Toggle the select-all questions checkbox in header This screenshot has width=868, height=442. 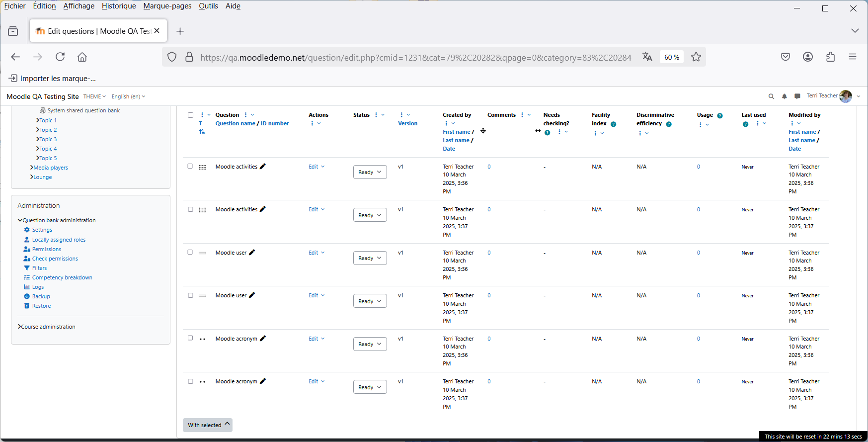[190, 115]
